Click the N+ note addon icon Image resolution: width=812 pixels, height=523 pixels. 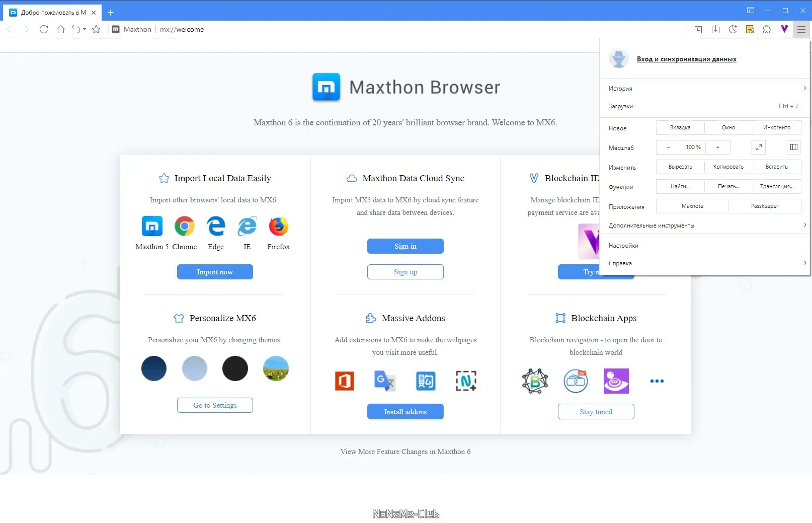(x=466, y=381)
